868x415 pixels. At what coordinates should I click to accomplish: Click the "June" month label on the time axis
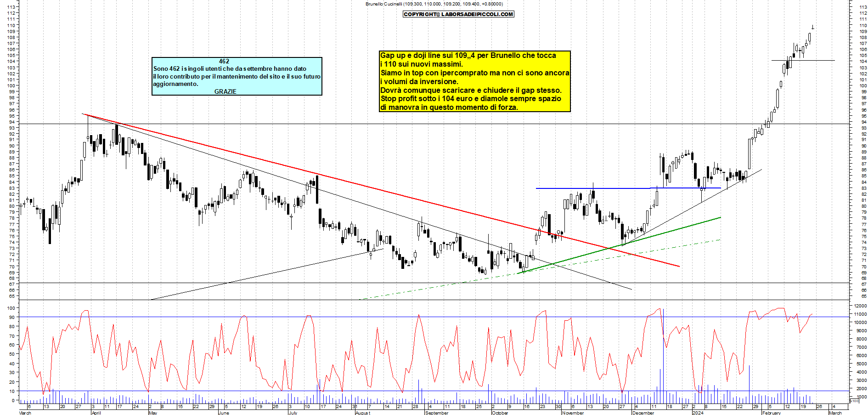pyautogui.click(x=224, y=413)
